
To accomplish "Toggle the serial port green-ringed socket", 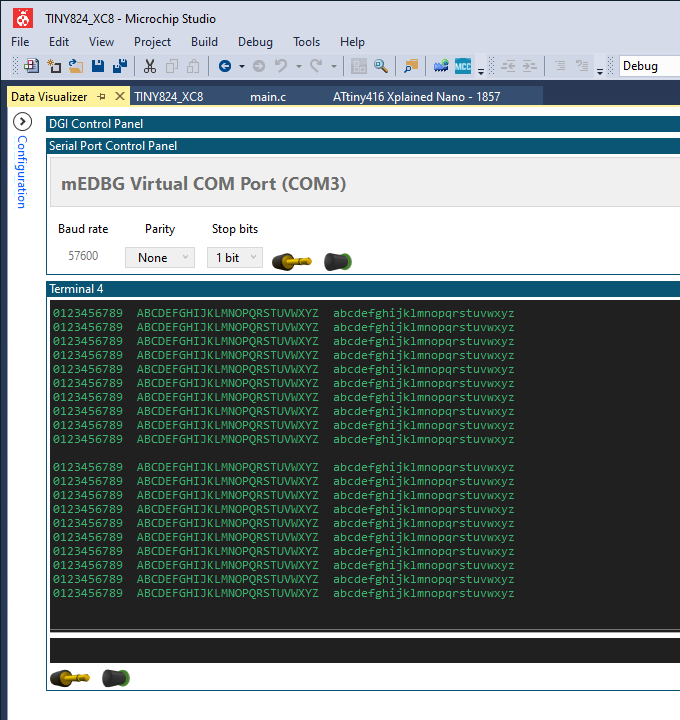I will [x=338, y=262].
